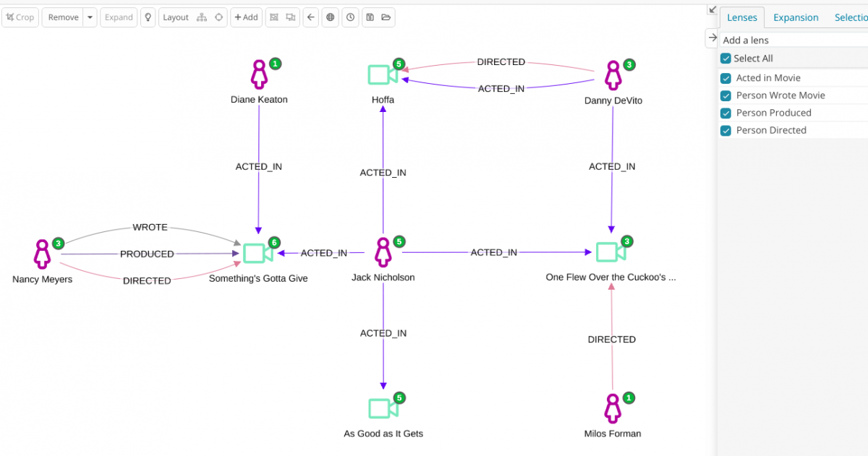The image size is (868, 456).
Task: Click the back arrow toolbar icon
Action: [311, 17]
